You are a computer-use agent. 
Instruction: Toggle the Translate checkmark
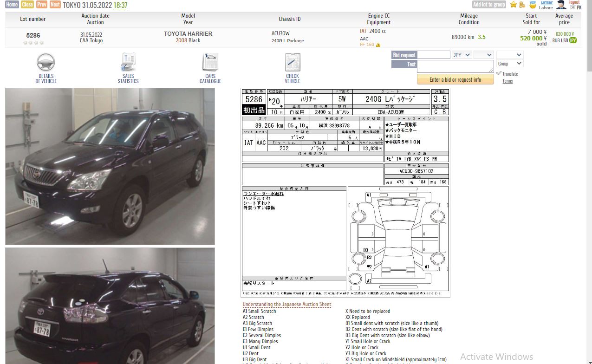coord(499,73)
